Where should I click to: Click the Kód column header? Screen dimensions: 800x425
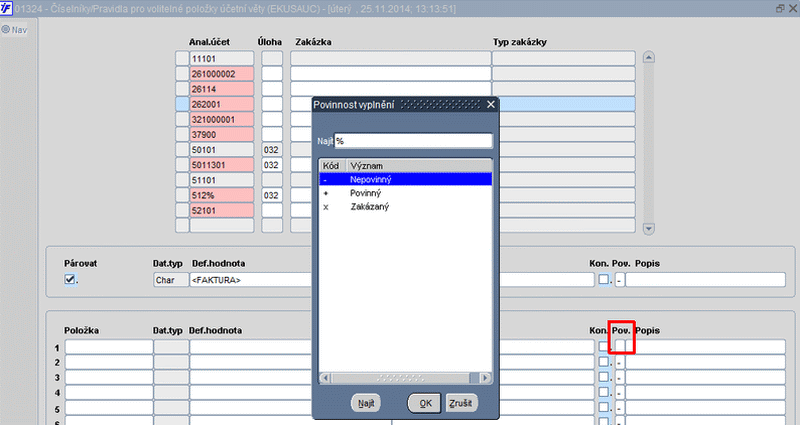[x=333, y=166]
